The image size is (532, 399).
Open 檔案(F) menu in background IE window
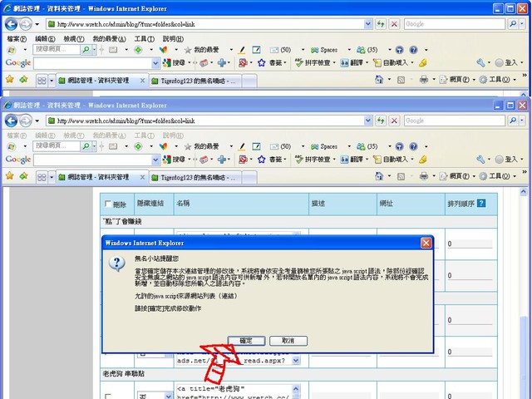click(17, 39)
